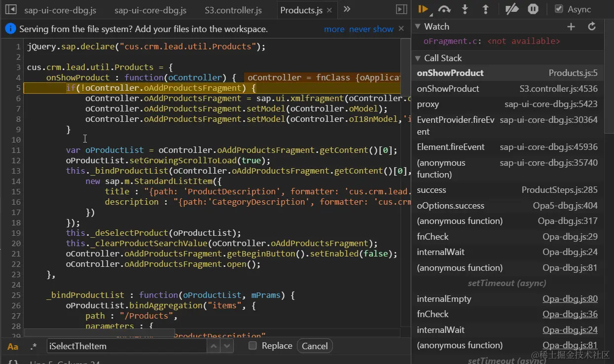Select the anonymous function frame at Opa-dbg.js:317

point(507,221)
